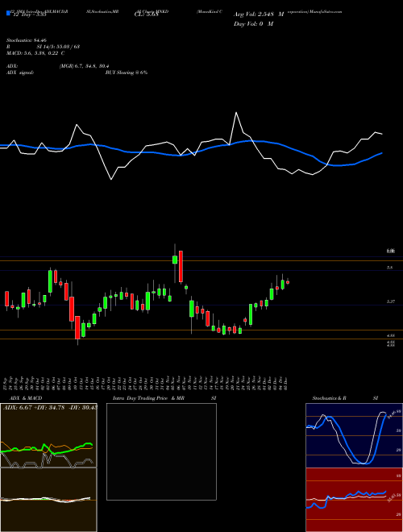Click the 5.37 price axis label
Screen dimensions: 403x532
point(390,301)
